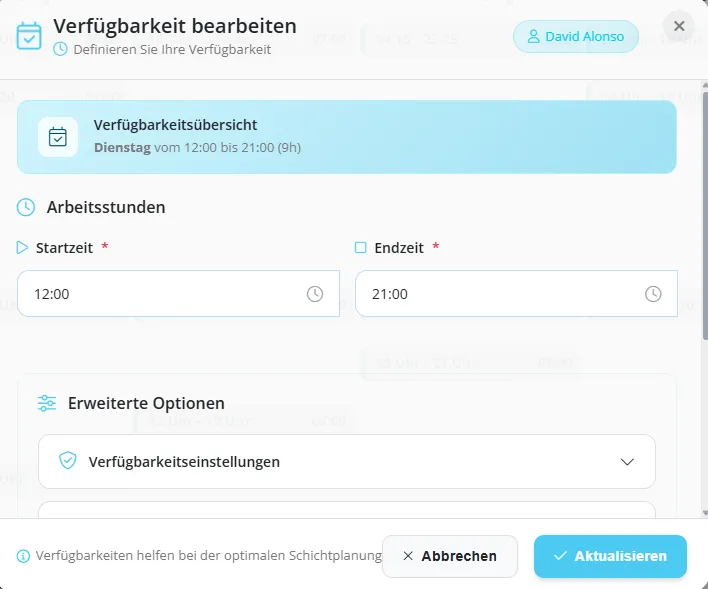Expand the Verfügbarkeitseinstellungen chevron
Viewport: 708px width, 589px height.
click(627, 462)
